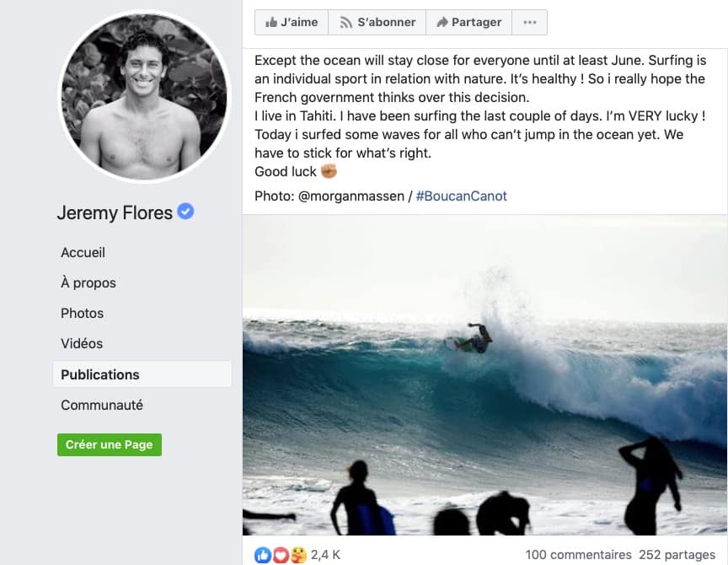Click the thumbs-up J'aime page button
The height and width of the screenshot is (565, 728).
pos(292,23)
